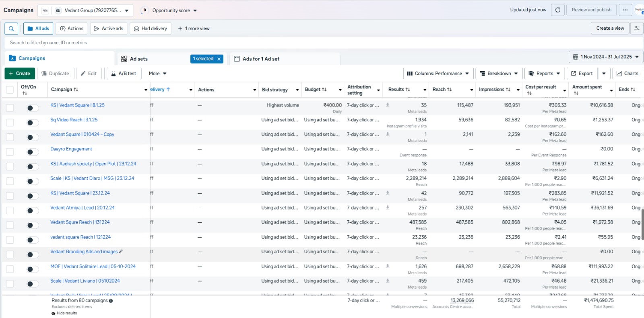644x318 pixels.
Task: Toggle the Daayro Engagement campaign switch
Action: [33, 152]
